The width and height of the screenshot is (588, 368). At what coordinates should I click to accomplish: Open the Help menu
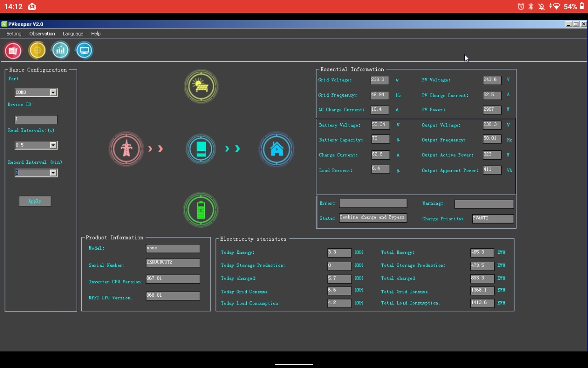click(x=96, y=34)
